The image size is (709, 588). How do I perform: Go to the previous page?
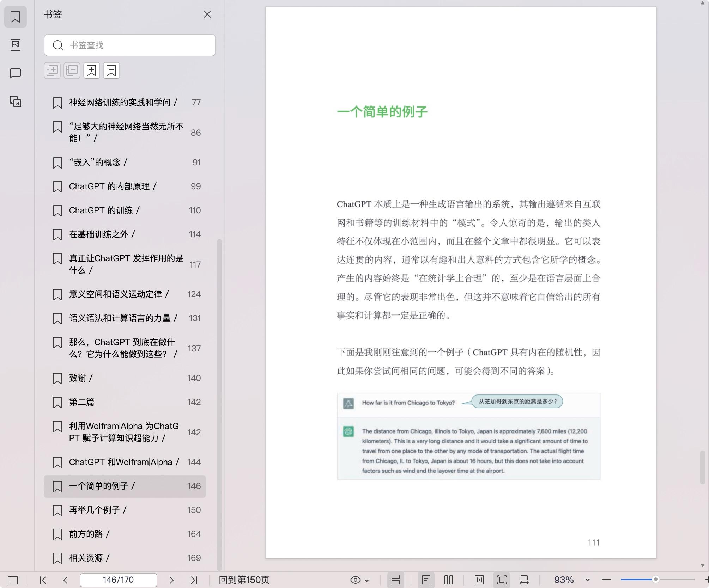coord(65,580)
